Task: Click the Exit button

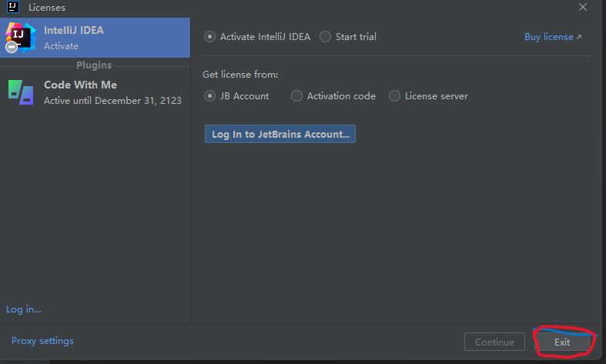Action: [x=562, y=342]
